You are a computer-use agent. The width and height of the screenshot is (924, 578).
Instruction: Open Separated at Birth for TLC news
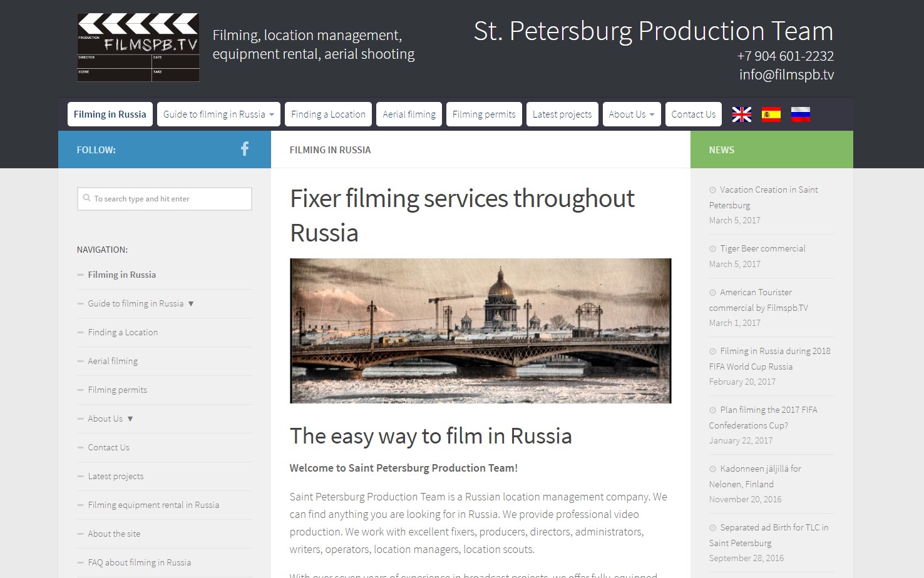pos(769,535)
